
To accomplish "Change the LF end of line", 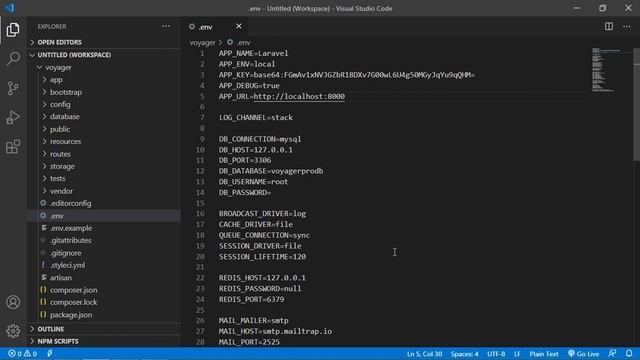I will point(517,354).
